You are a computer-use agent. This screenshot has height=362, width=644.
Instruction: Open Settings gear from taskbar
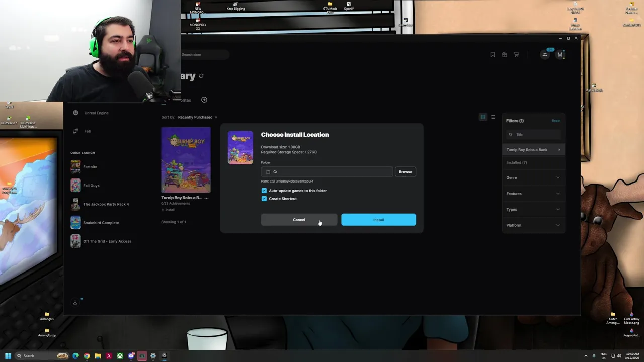coord(153,356)
